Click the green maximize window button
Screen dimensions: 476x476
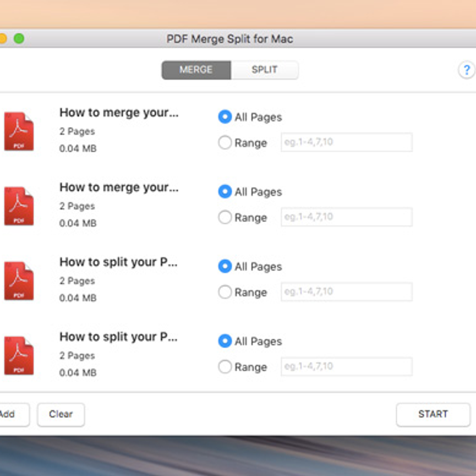(19, 38)
